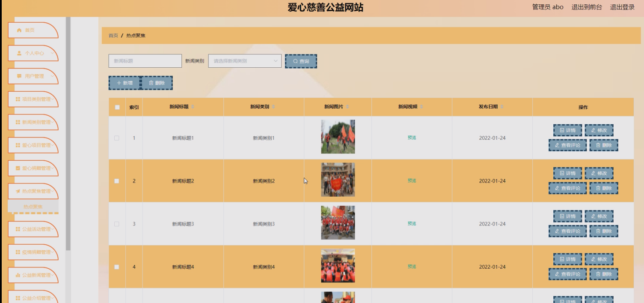
Task: Click 退出登录 in the top bar
Action: pos(622,7)
